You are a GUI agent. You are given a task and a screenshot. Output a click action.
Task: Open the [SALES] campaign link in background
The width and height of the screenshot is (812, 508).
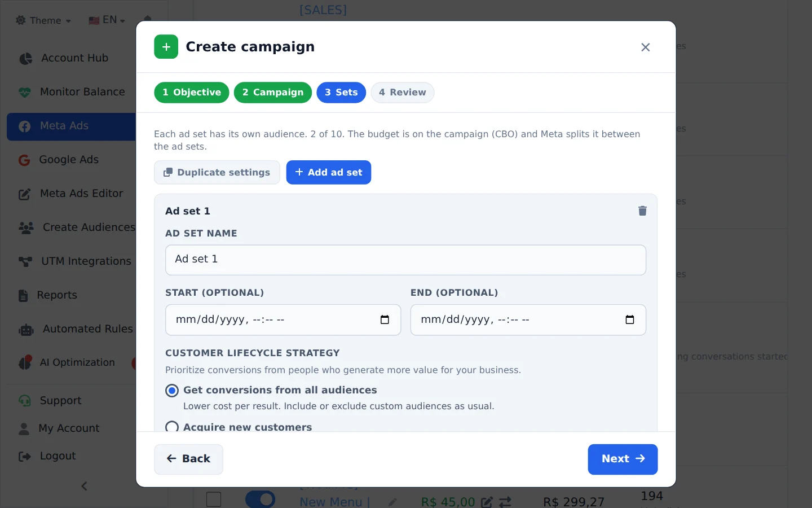point(323,10)
